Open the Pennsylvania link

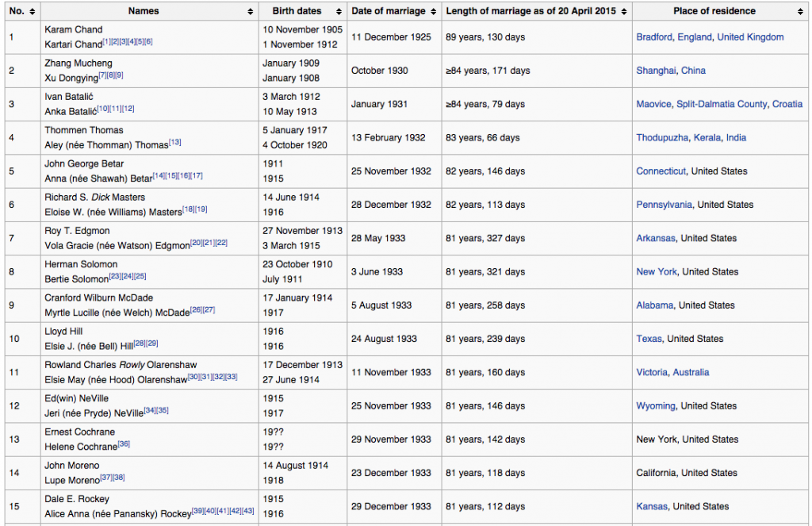click(x=664, y=205)
